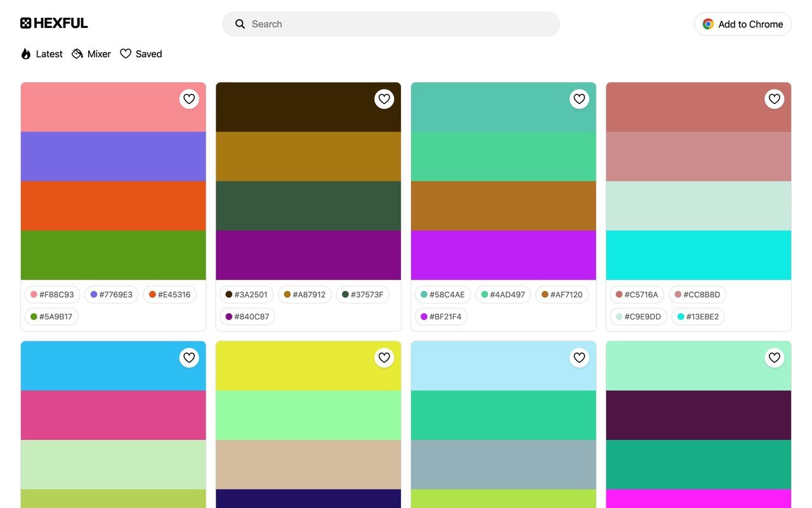Click the large salmon pink band above the purple band
Screen dimensions: 812x508
tap(114, 107)
